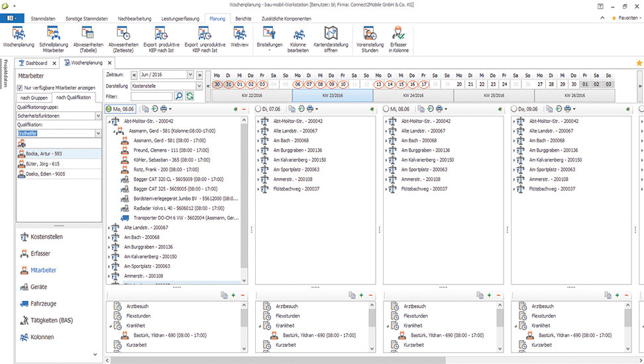Screen dimensions: 644x364
Task: Toggle Nur verfügbare Mitarbeiter anzeigen checkbox
Action: click(x=19, y=87)
